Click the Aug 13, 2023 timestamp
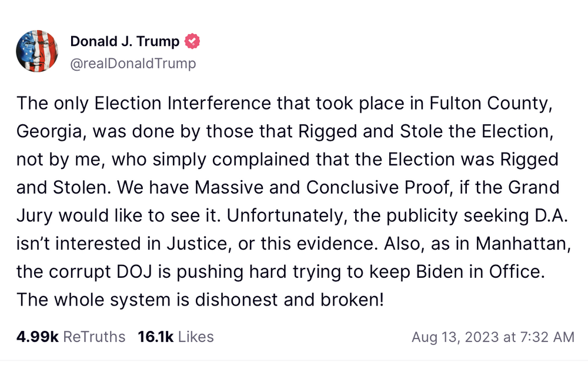Image resolution: width=588 pixels, height=365 pixels. [x=493, y=337]
